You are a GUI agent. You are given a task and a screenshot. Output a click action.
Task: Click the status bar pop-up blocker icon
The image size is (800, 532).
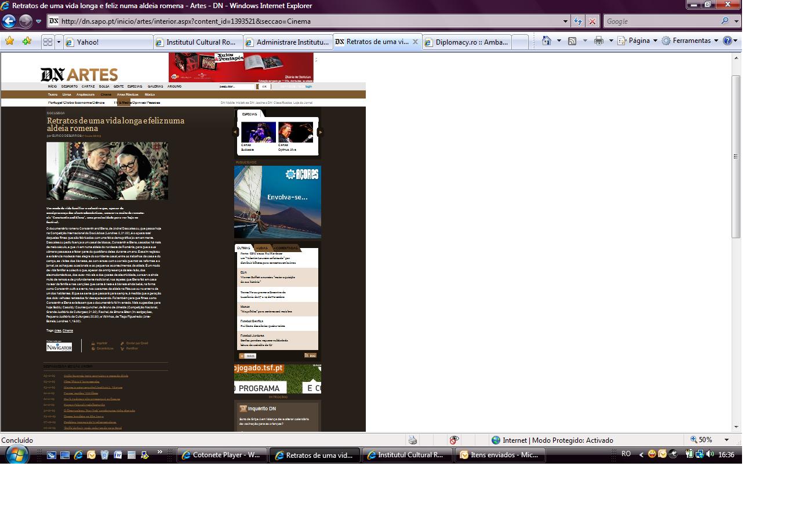454,440
